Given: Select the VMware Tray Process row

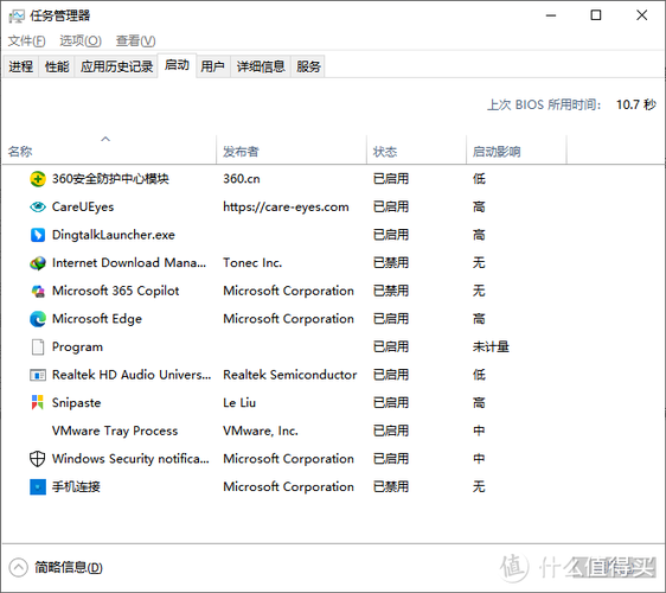Looking at the screenshot, I should [115, 431].
